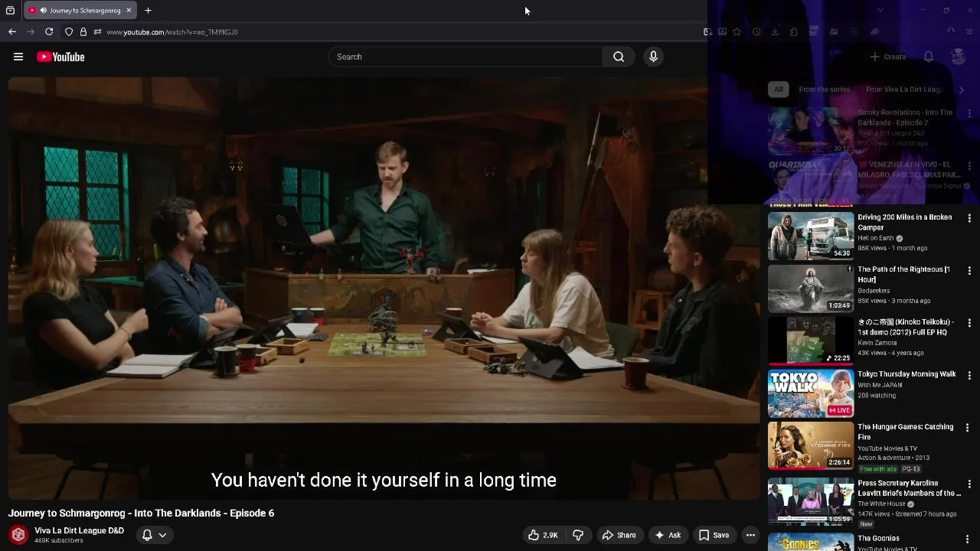
Task: Open The Path of the Righteous thumbnail
Action: 811,289
